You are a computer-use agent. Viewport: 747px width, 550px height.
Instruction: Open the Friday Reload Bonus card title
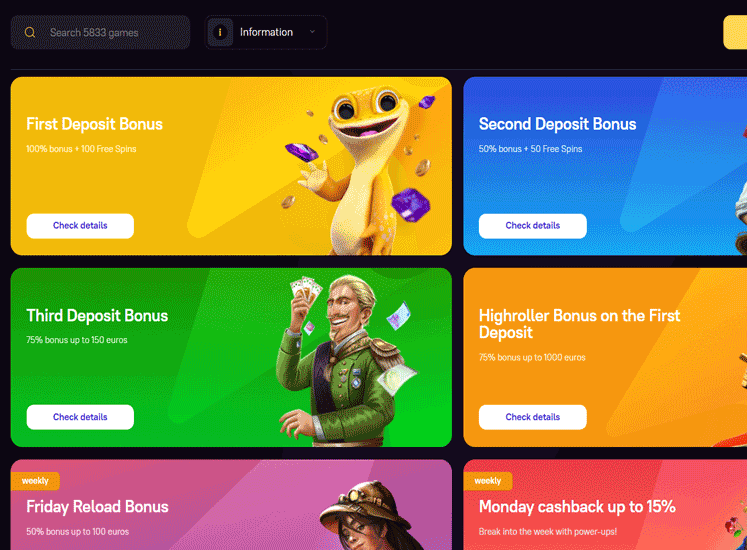click(x=97, y=506)
